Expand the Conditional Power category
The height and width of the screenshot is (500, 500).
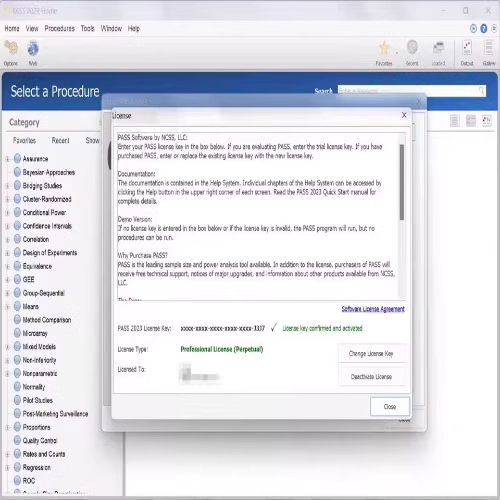pyautogui.click(x=7, y=213)
